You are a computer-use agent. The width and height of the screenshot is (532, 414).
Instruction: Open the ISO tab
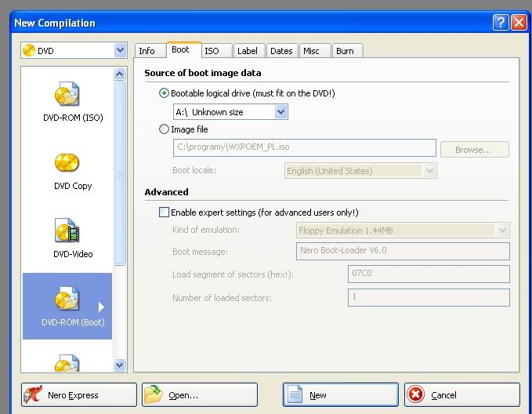coord(216,51)
